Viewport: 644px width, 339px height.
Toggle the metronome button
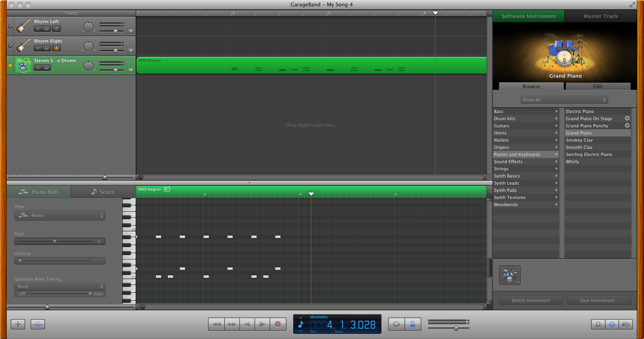point(413,324)
